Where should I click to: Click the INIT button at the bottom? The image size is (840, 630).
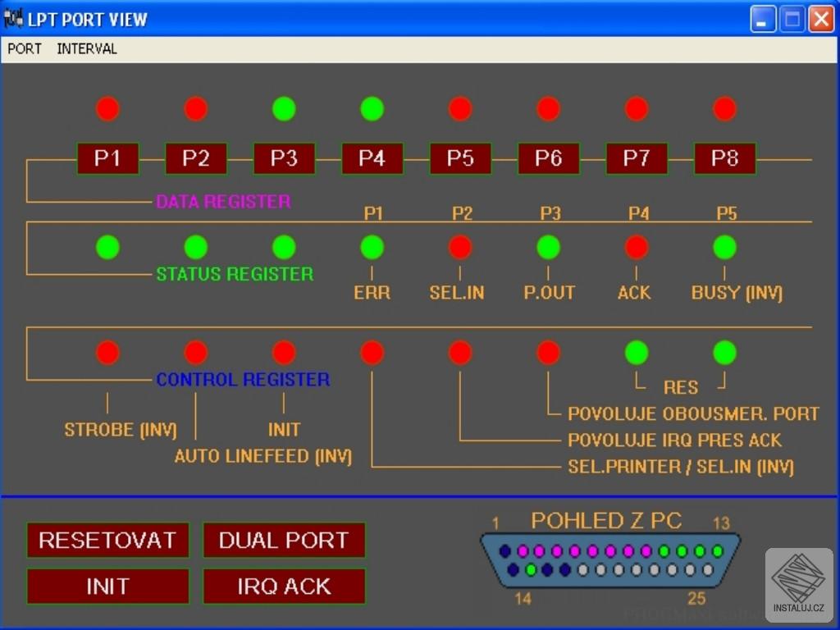pos(107,586)
